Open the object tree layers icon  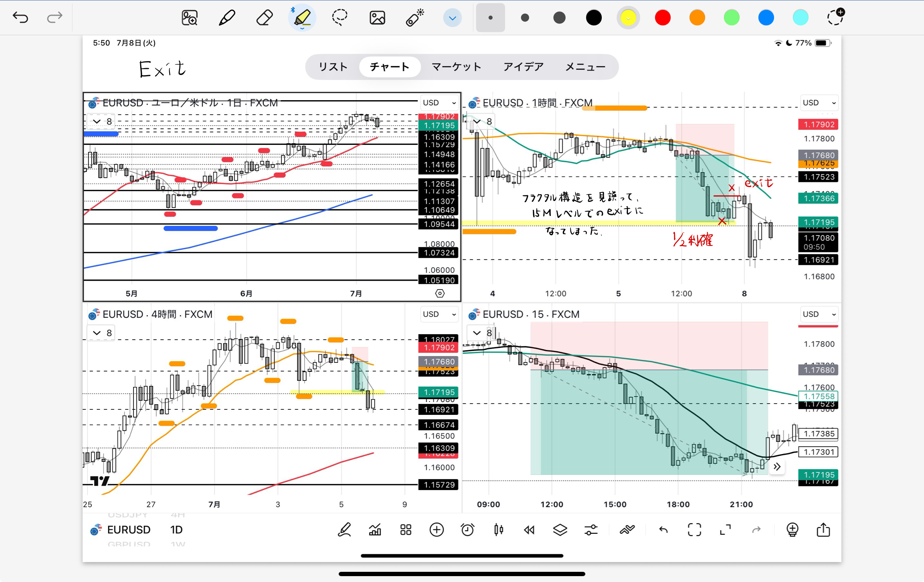[x=560, y=530]
